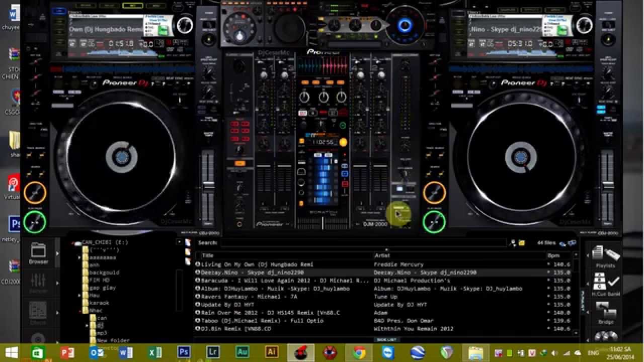
Task: Select the 'karaok' folder
Action: (x=99, y=303)
